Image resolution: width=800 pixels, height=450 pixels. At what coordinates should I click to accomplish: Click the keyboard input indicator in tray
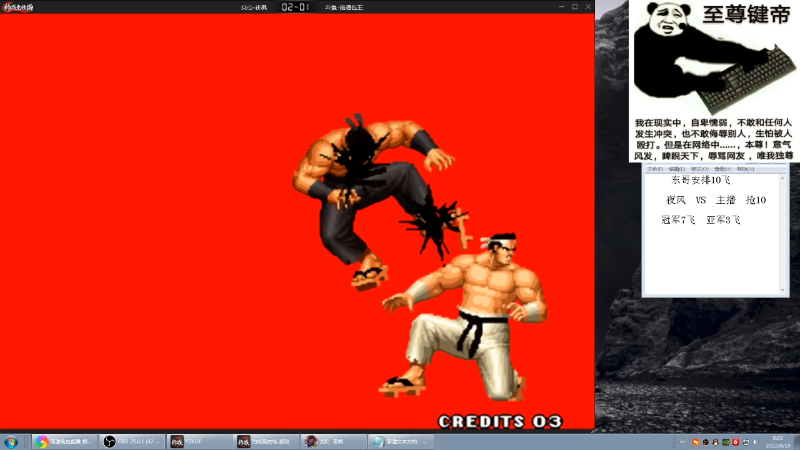(683, 442)
